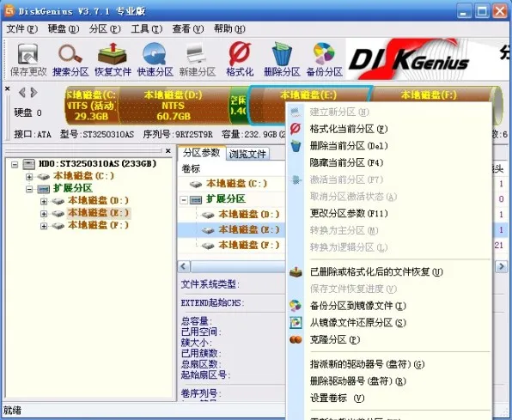Click file recovery icon in context menu

(x=296, y=271)
